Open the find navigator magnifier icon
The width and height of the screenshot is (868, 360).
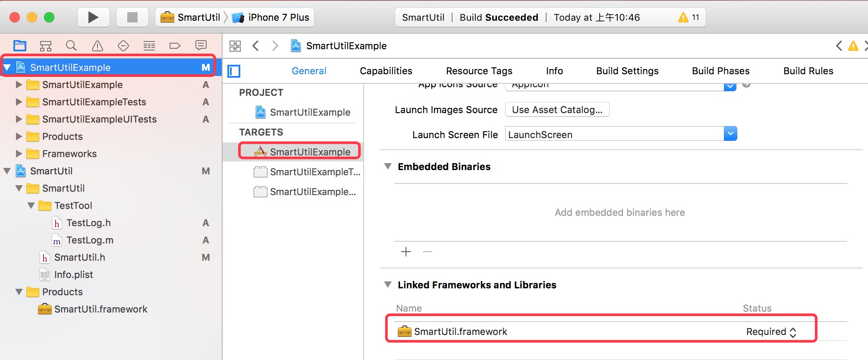click(x=71, y=45)
